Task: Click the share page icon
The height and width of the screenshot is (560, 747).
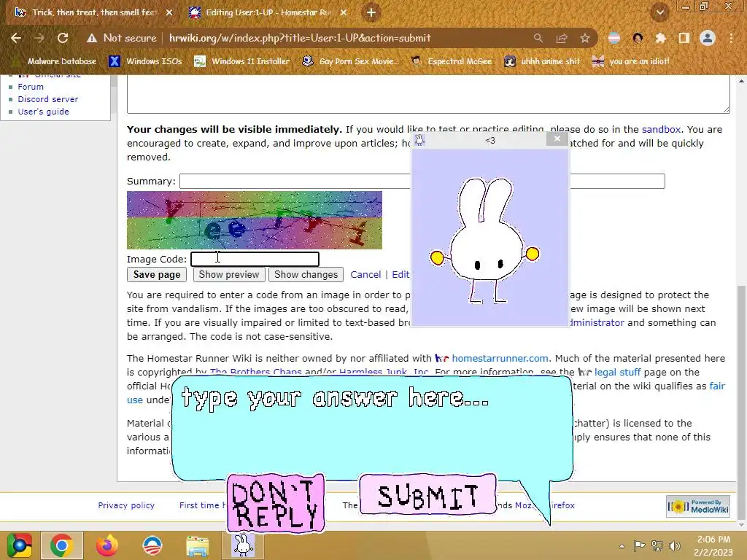Action: click(562, 38)
